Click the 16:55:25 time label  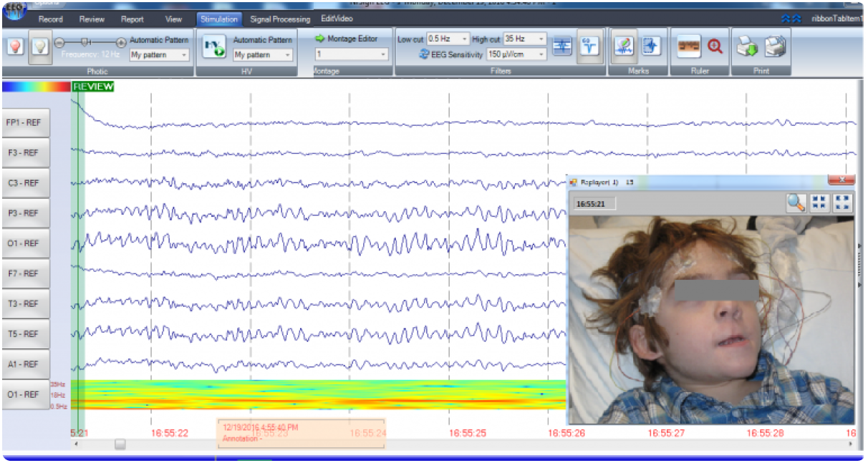coord(468,433)
